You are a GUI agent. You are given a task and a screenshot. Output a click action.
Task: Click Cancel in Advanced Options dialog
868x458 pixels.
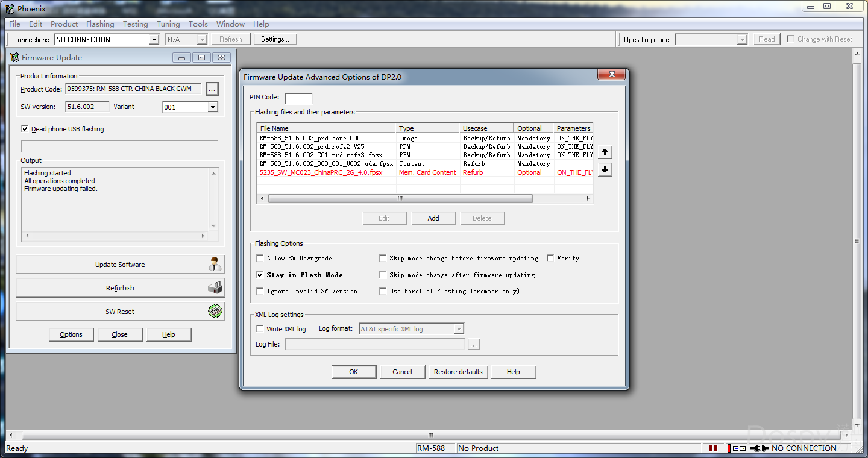[x=403, y=372]
